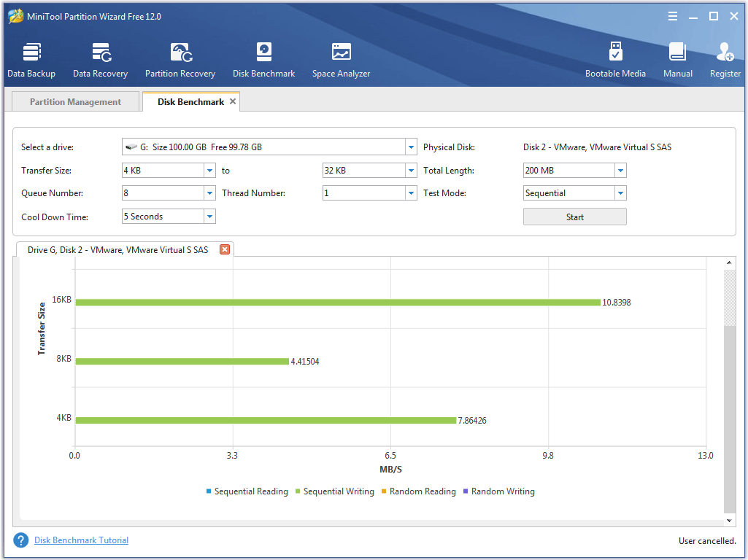Change the Test Mode Sequential dropdown

[620, 193]
